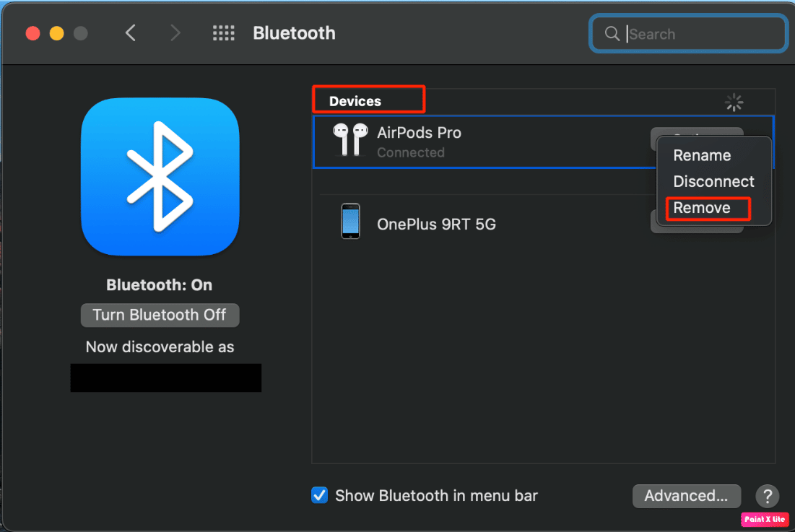Screen dimensions: 795x532
Task: Click Turn Bluetooth Off button
Action: tap(160, 315)
